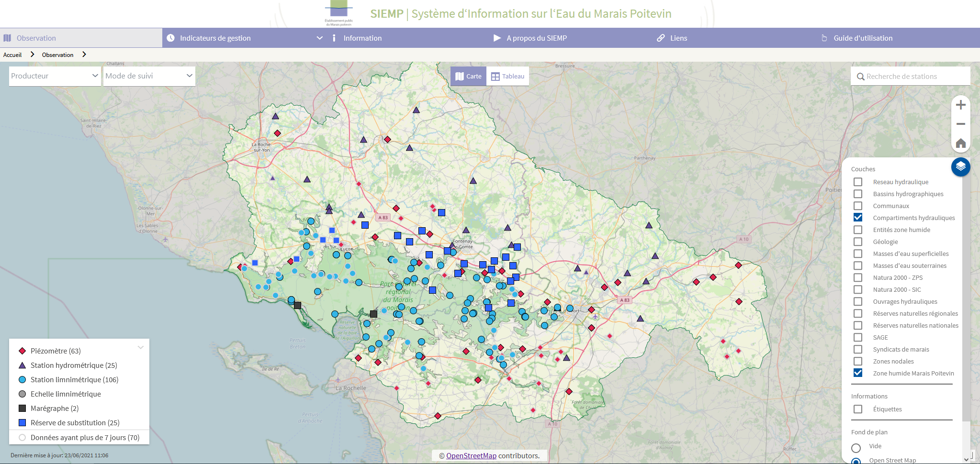Enable the Reseau hydraulique layer

[858, 182]
